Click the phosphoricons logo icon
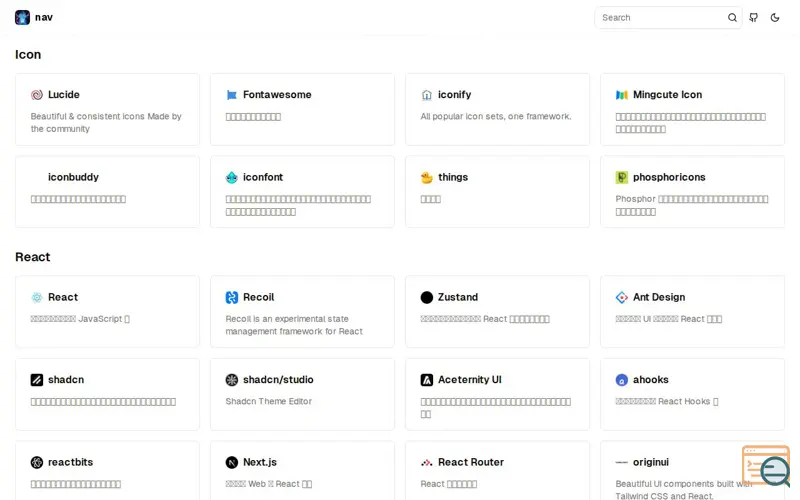This screenshot has width=800, height=500. [621, 178]
